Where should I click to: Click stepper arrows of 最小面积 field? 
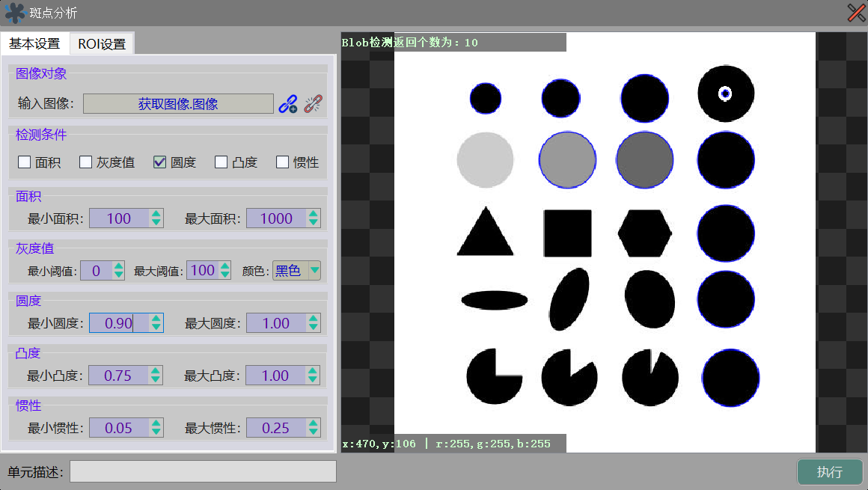(x=156, y=218)
